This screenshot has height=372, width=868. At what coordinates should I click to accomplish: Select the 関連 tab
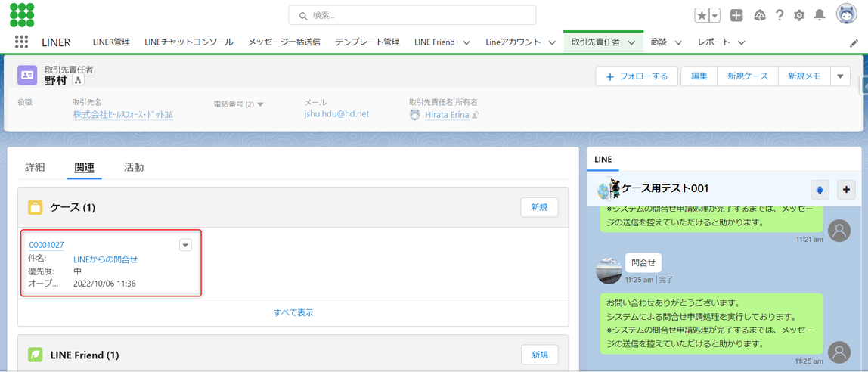pos(84,167)
